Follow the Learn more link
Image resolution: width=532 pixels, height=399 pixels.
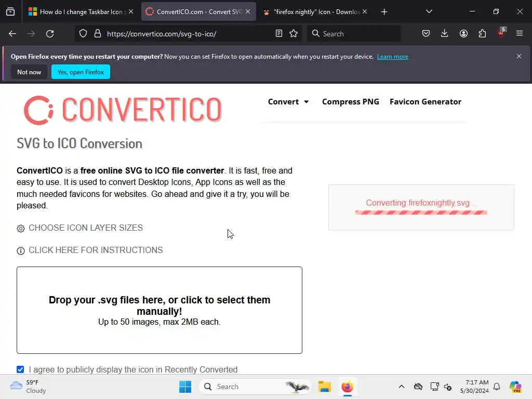coord(393,57)
